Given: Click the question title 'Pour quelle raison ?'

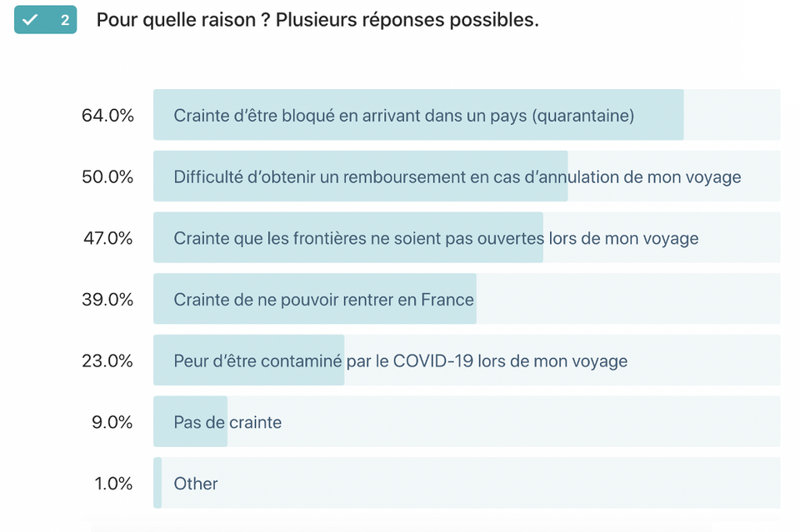Looking at the screenshot, I should [183, 20].
